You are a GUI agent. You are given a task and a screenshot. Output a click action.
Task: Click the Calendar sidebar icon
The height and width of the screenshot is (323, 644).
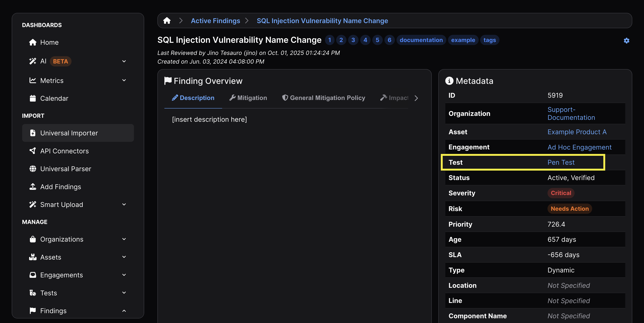tap(33, 98)
